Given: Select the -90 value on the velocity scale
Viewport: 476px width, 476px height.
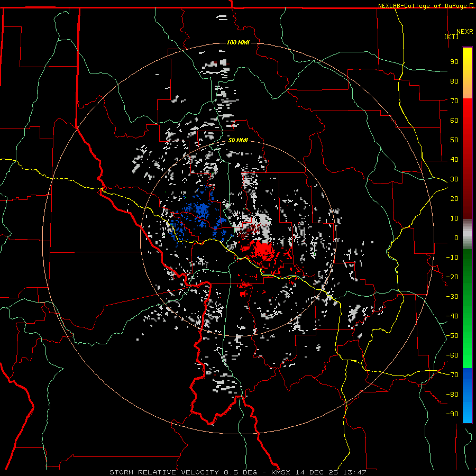Looking at the screenshot, I should click(452, 414).
